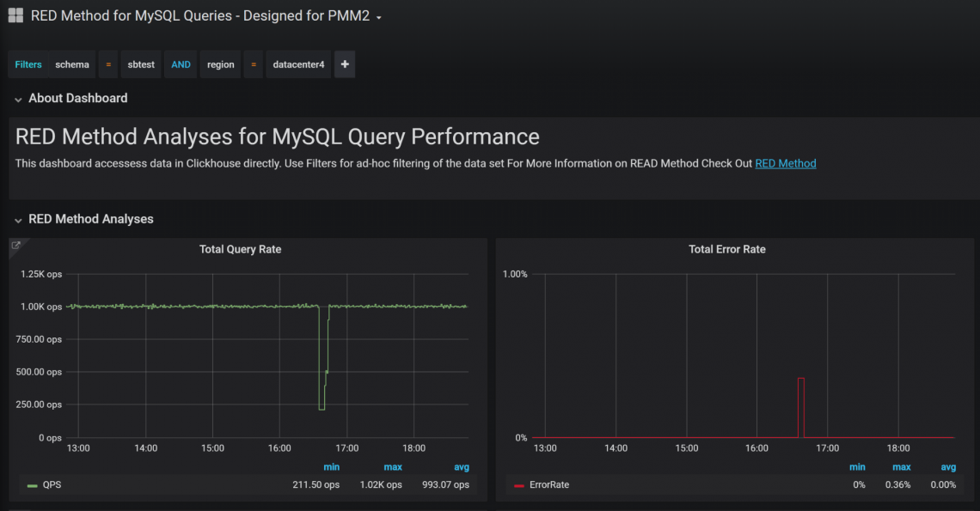Toggle the AND condition between filters

[x=180, y=64]
